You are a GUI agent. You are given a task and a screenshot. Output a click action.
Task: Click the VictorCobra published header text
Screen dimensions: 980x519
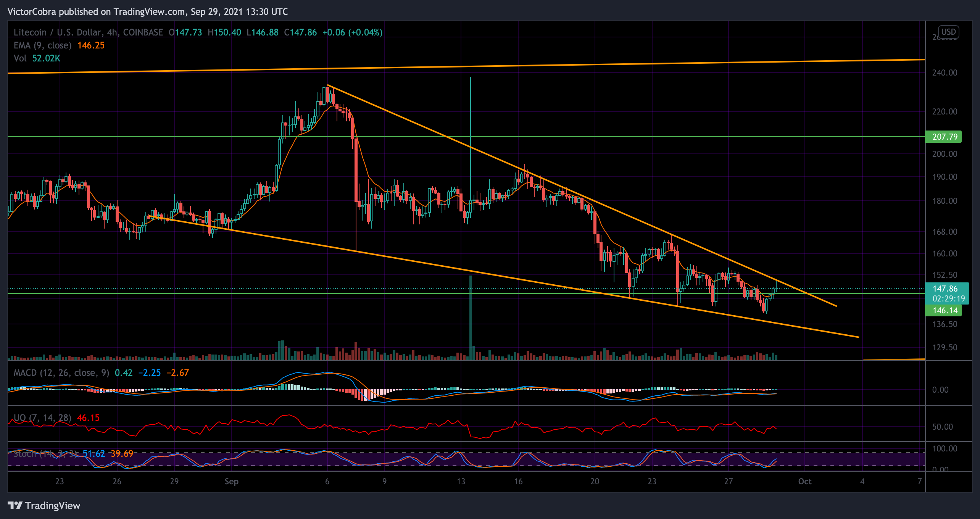pos(148,12)
